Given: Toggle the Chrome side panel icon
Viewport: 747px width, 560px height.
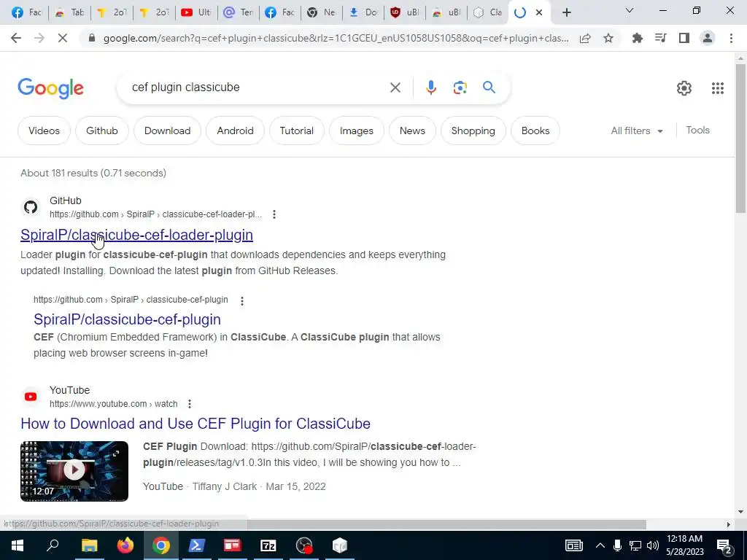Looking at the screenshot, I should (684, 38).
